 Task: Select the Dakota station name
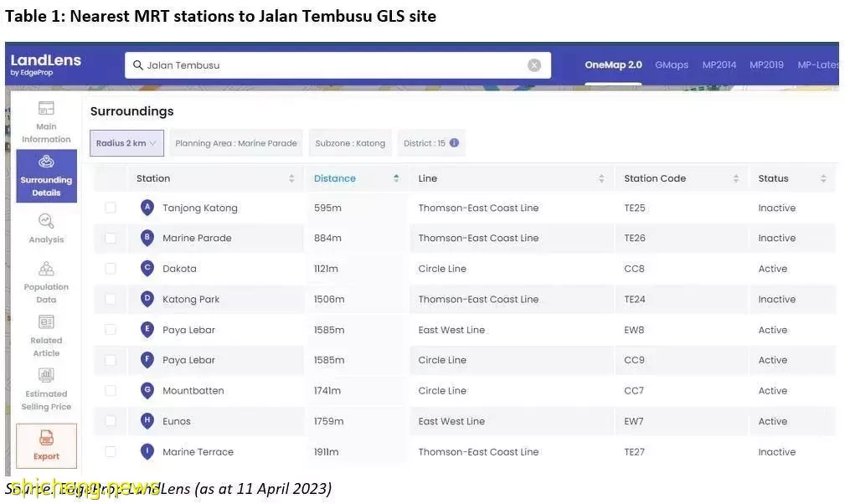[179, 268]
